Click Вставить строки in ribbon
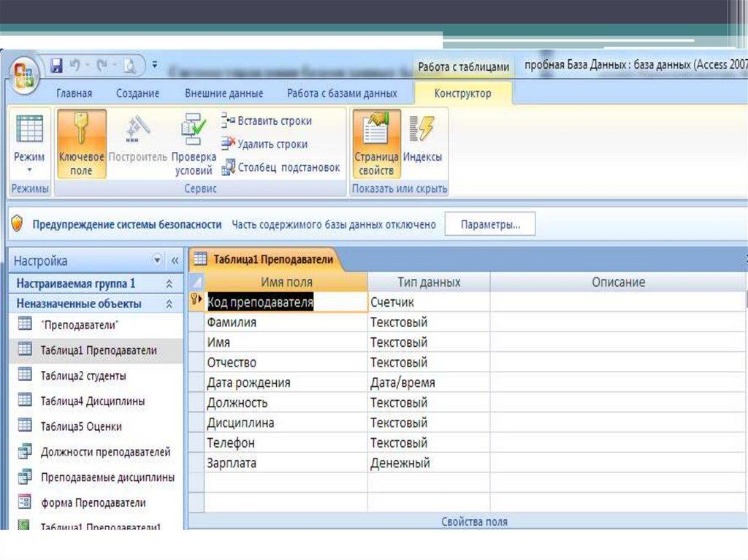Viewport: 748px width, 560px height. coord(266,121)
